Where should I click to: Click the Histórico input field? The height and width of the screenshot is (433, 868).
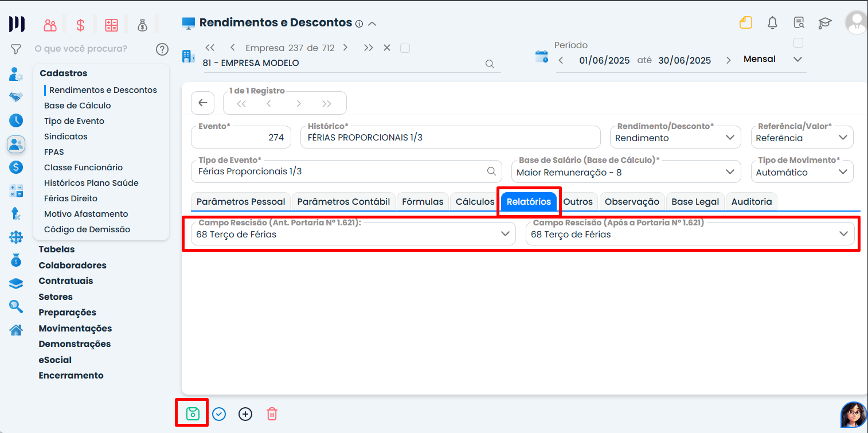(450, 138)
